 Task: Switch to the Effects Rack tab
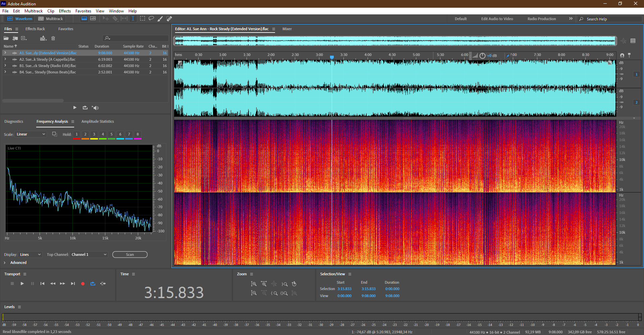[35, 29]
